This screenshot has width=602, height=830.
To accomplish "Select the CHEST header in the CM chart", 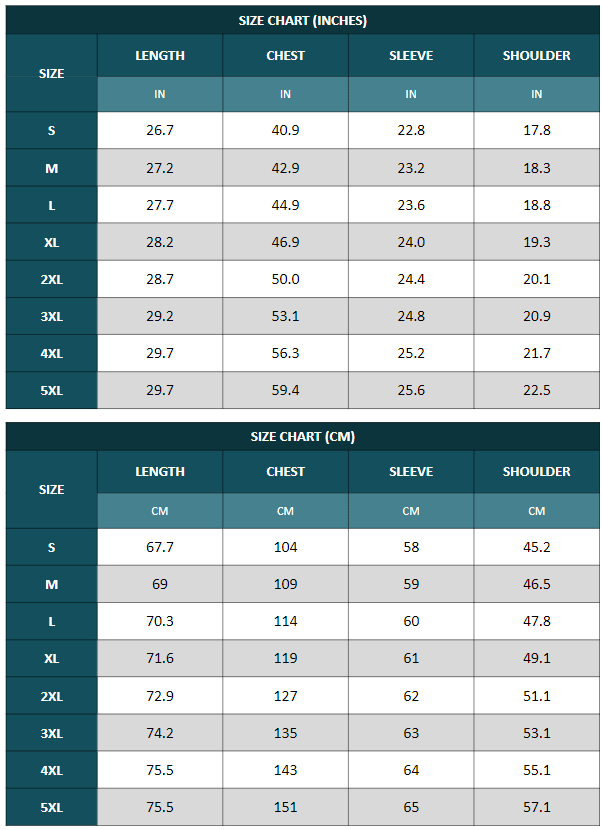I will coord(286,472).
